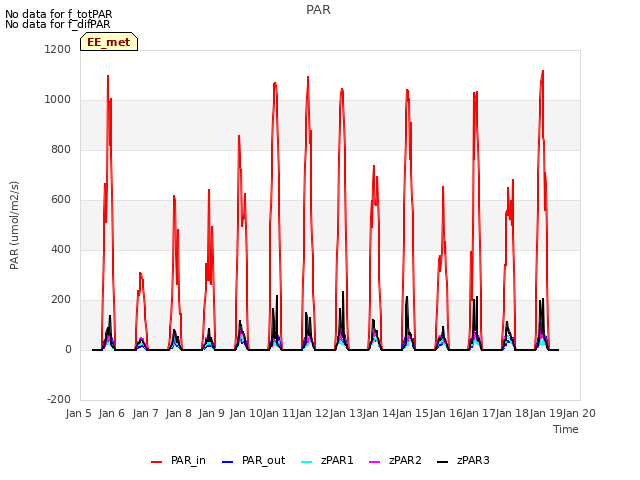Click the Jan 14 x-axis tick label
Screen dimensions: 640x480
[x=379, y=413]
